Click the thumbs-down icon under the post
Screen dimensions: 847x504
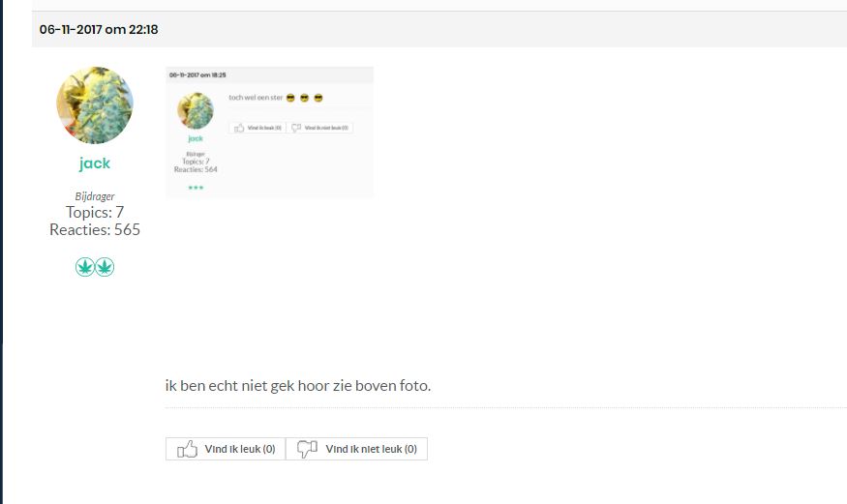[307, 449]
